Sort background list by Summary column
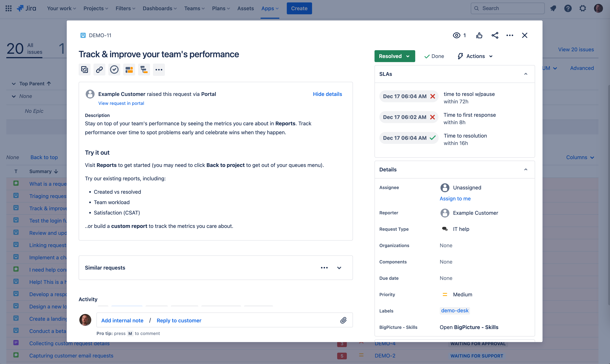Image resolution: width=610 pixels, height=364 pixels. (44, 171)
